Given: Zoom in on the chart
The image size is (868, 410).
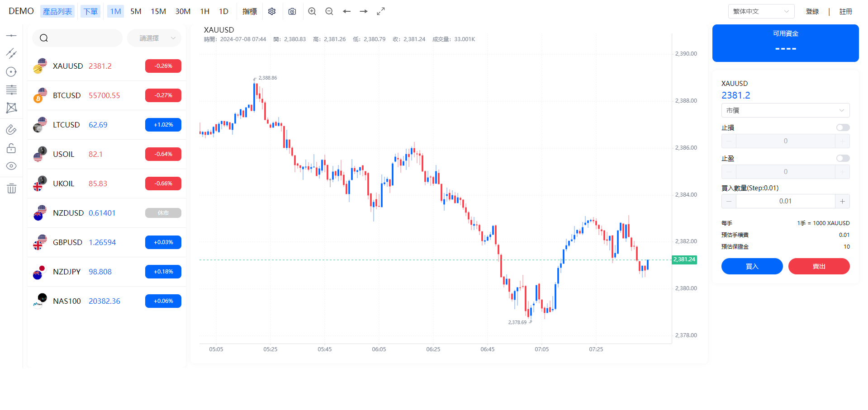Looking at the screenshot, I should [312, 11].
